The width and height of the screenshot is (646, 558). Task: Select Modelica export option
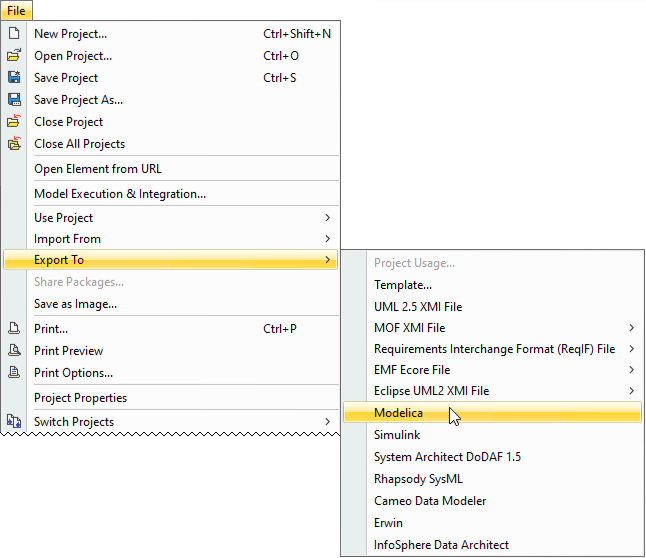[x=399, y=413]
